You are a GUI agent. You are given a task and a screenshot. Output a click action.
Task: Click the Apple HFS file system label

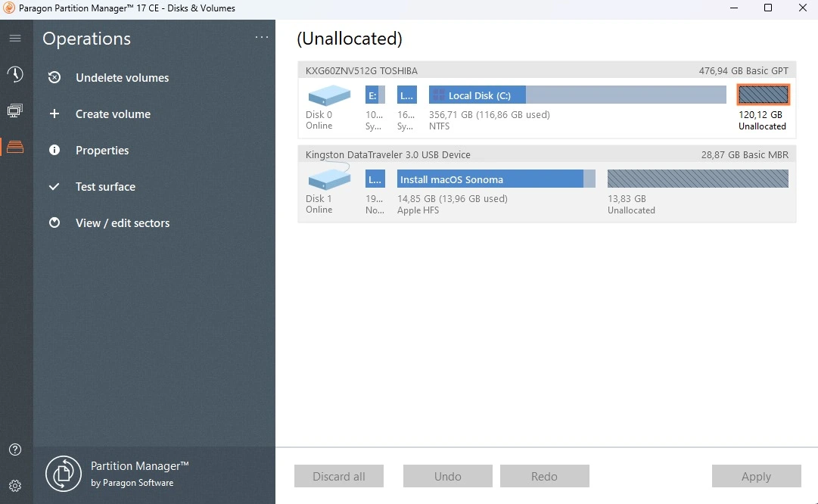click(x=418, y=210)
